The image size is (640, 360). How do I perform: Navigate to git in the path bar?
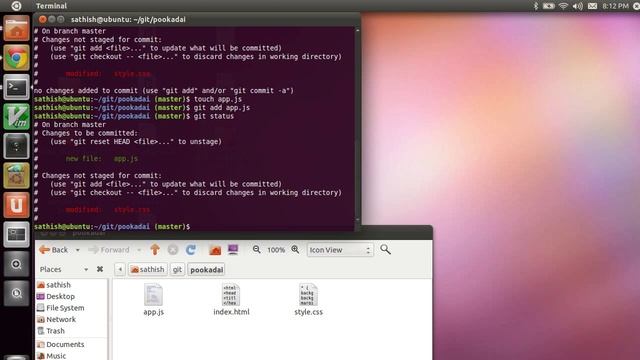[177, 269]
